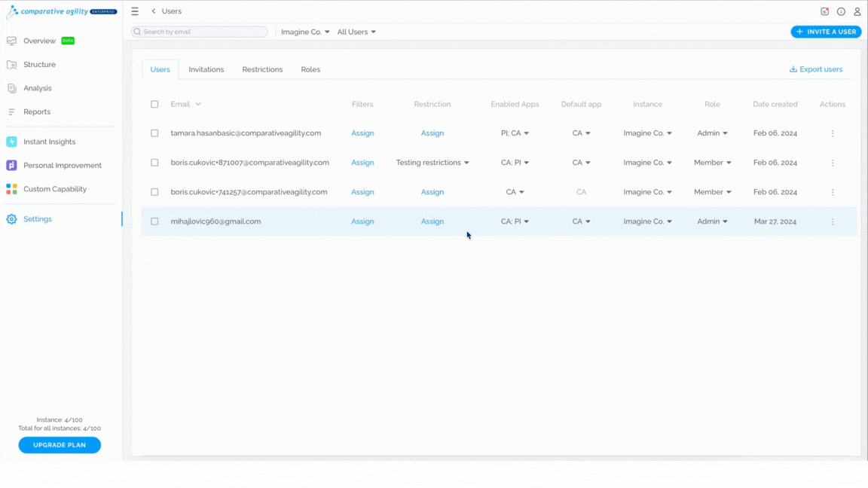Open PI; CA enabled apps dropdown for tamara
Screen dimensions: 868x488
(x=515, y=133)
